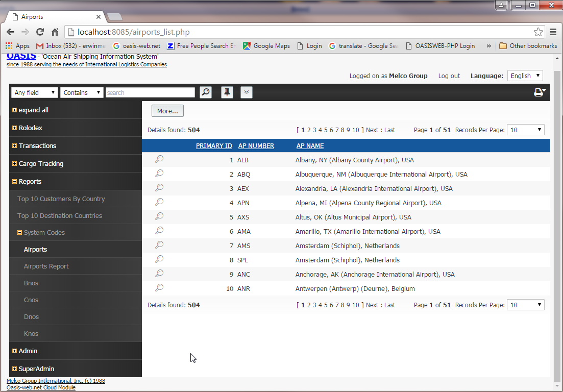Screen dimensions: 563x392
Task: Sort by the AP NUMBER column header
Action: 256,146
